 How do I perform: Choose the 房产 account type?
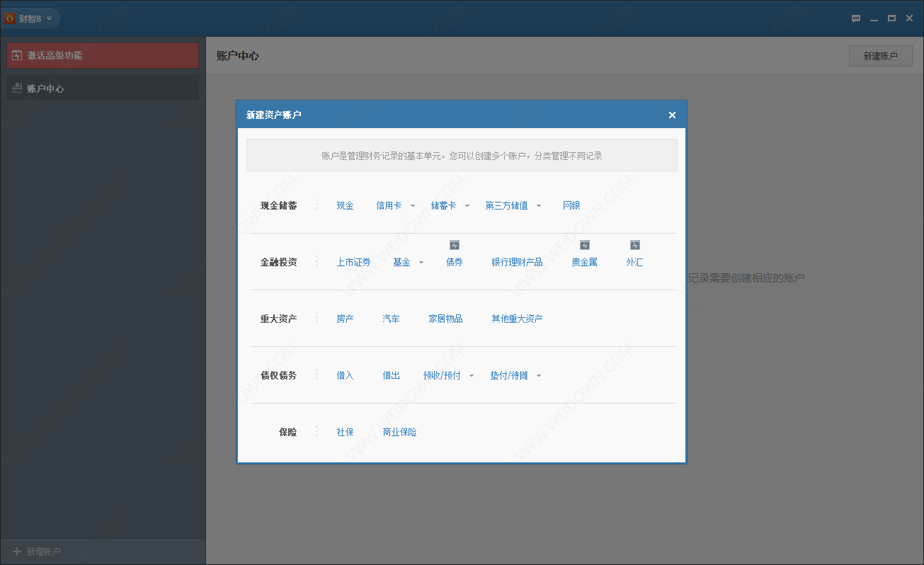point(345,319)
